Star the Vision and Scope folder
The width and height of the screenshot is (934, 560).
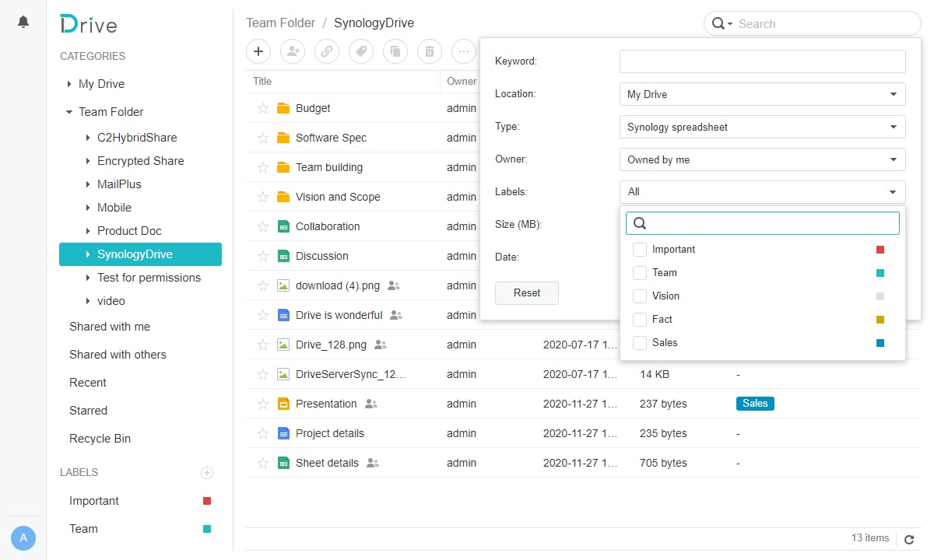[x=263, y=197]
